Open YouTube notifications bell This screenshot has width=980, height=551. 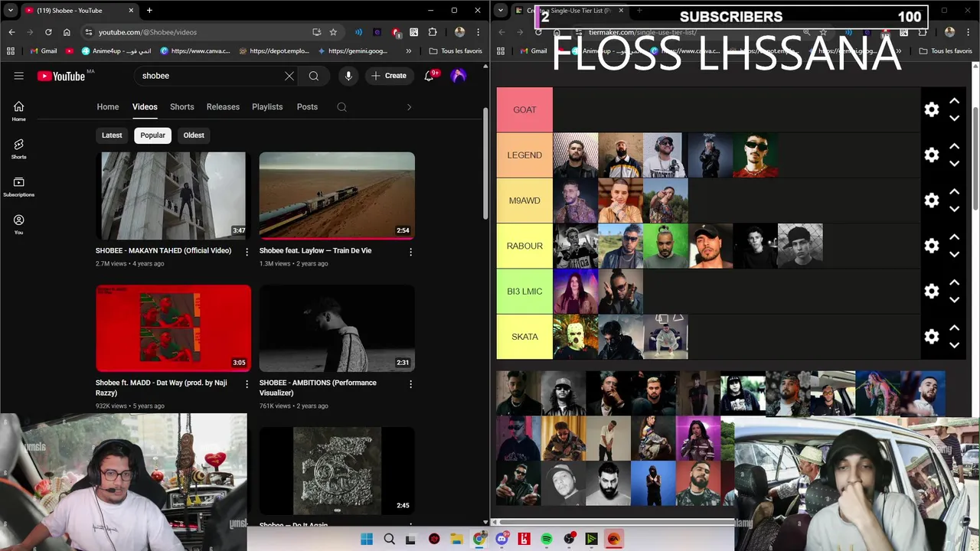tap(430, 76)
